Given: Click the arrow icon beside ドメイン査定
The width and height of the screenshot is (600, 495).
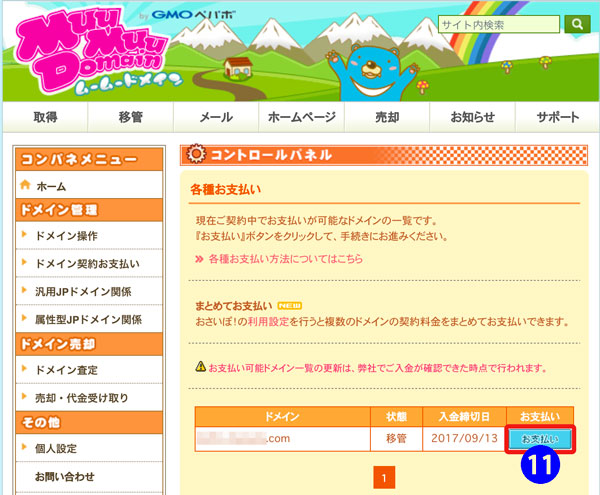Looking at the screenshot, I should pos(24,368).
